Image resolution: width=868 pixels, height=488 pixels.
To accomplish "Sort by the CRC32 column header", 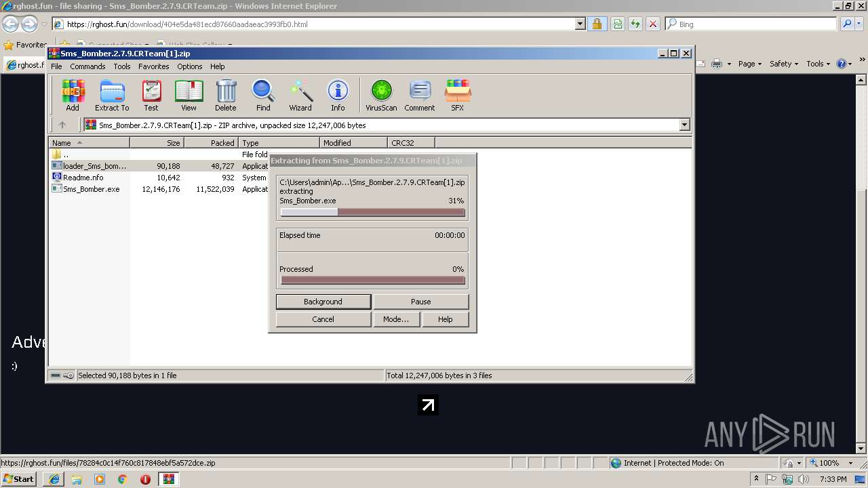I will [x=411, y=143].
